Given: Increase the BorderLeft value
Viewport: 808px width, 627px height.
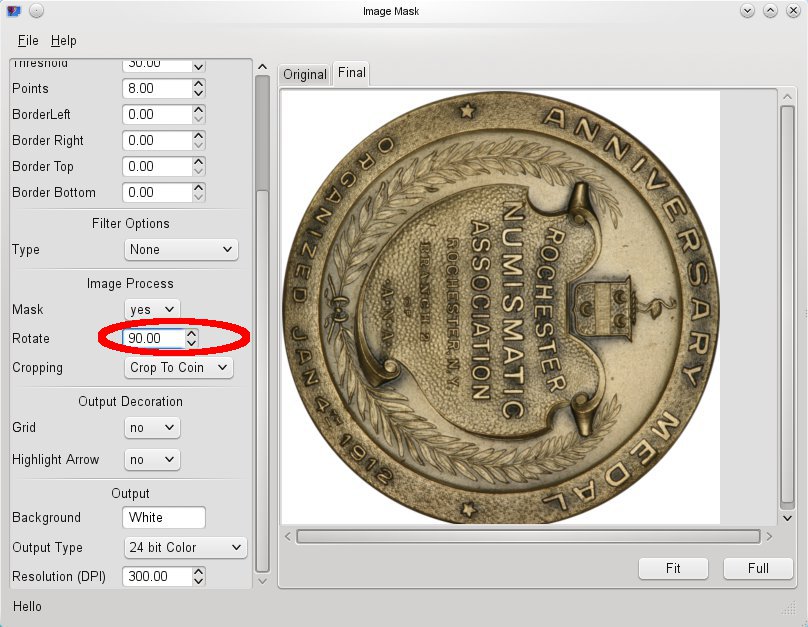Looking at the screenshot, I should [199, 109].
